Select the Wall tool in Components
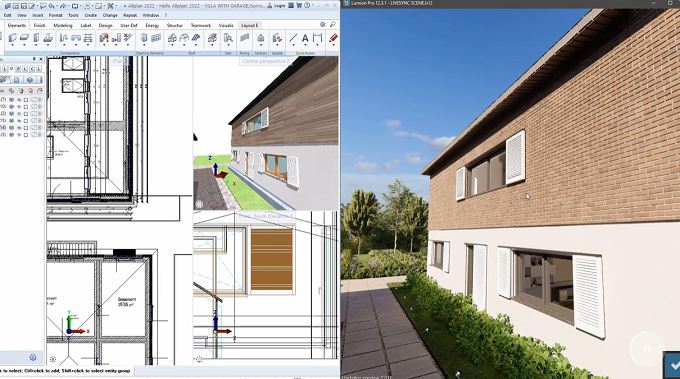 (x=12, y=38)
